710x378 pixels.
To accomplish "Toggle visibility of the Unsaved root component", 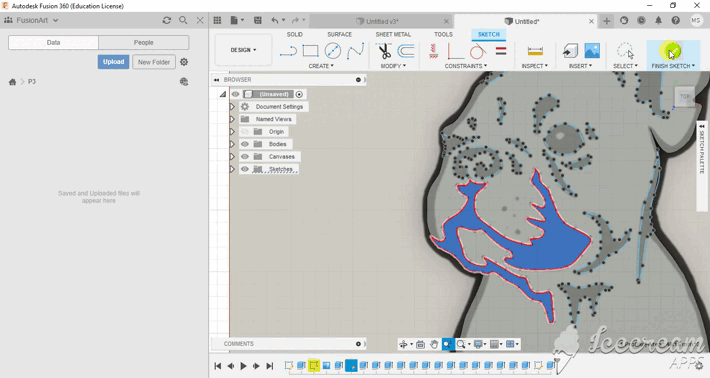I will pos(235,94).
